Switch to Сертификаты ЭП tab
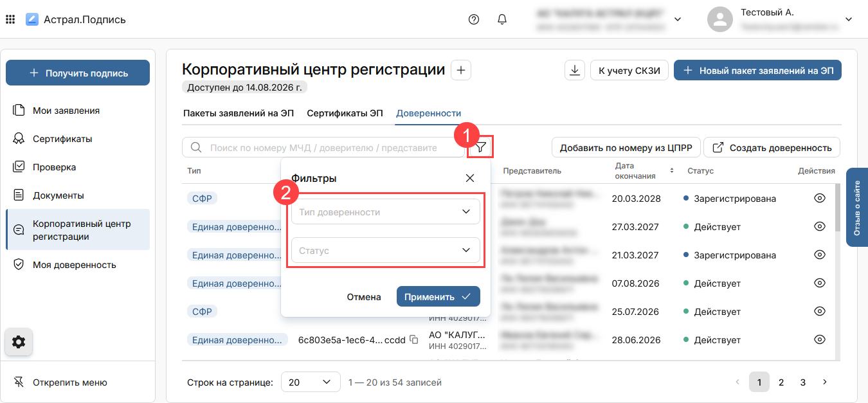Viewport: 868px width, 403px height. 345,113
